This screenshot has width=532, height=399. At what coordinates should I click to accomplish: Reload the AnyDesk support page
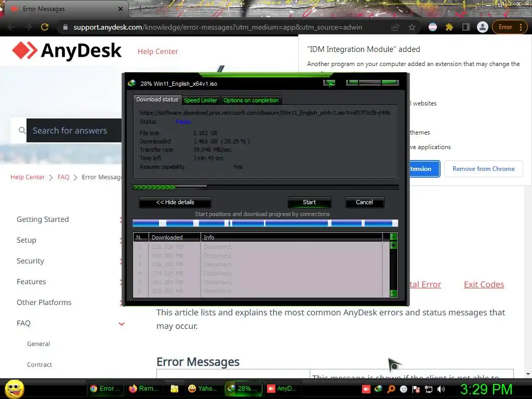coord(45,27)
